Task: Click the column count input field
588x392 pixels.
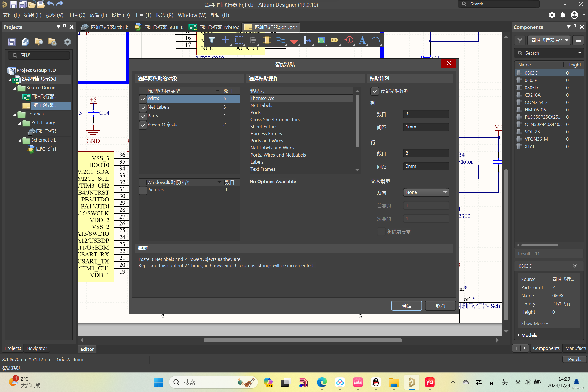Action: (426, 114)
